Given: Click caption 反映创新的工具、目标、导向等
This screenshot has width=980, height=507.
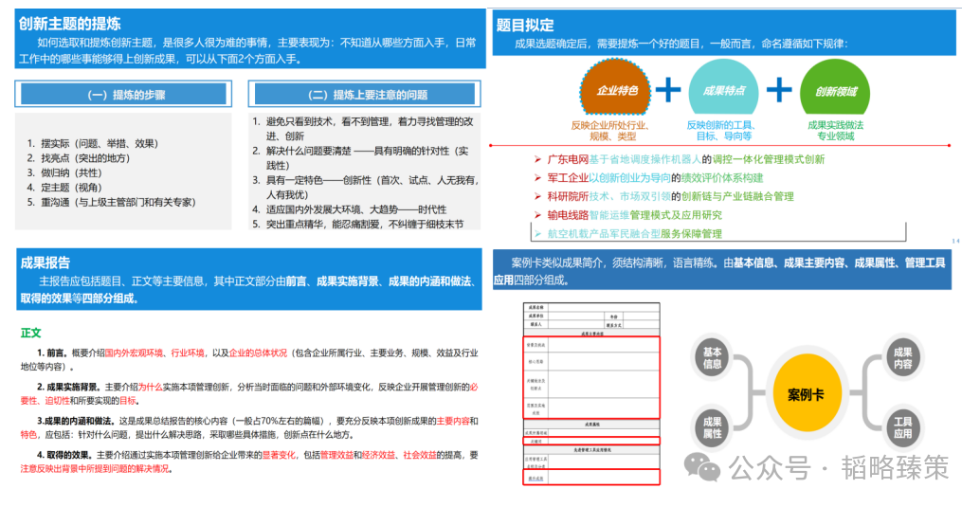Looking at the screenshot, I should [723, 131].
